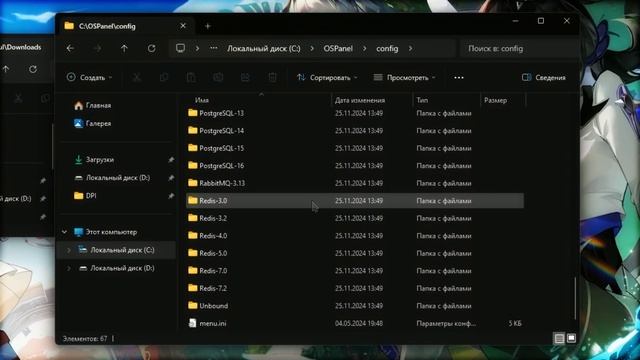Image resolution: width=640 pixels, height=360 pixels.
Task: Select the Redis-3.2 folder
Action: (x=355, y=218)
